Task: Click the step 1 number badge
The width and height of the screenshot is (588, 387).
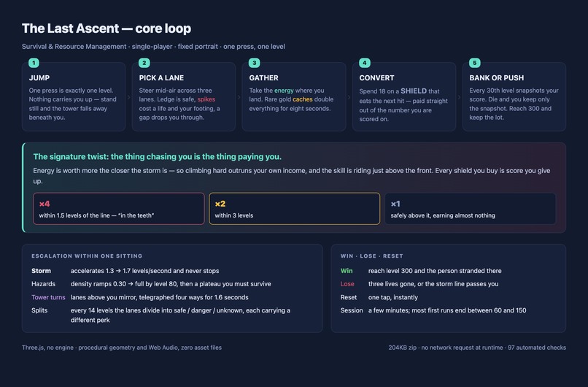Action: click(34, 63)
